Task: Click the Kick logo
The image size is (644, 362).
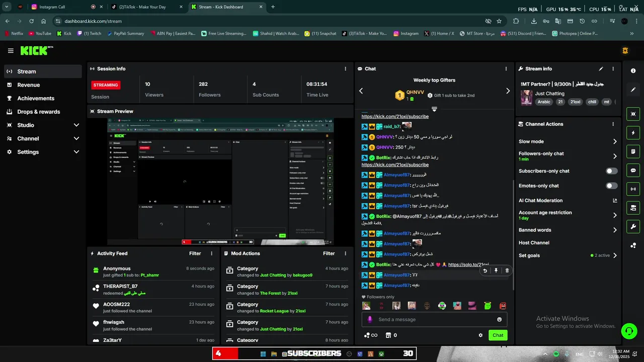Action: [36, 50]
